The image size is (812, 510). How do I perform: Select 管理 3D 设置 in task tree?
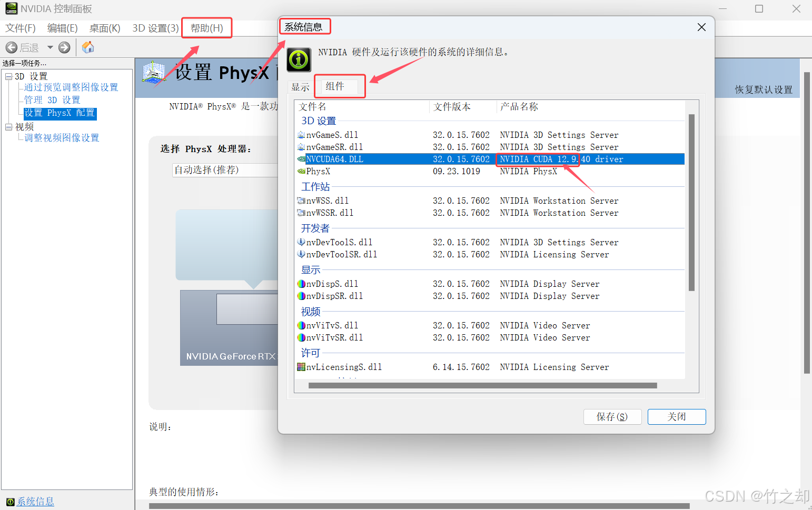click(52, 100)
